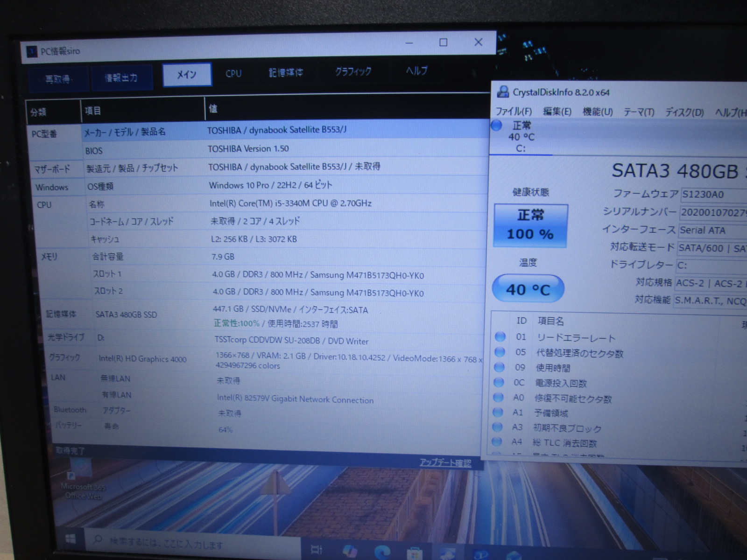Viewport: 747px width, 560px height.
Task: Open the 編集(E) menu
Action: (x=557, y=112)
